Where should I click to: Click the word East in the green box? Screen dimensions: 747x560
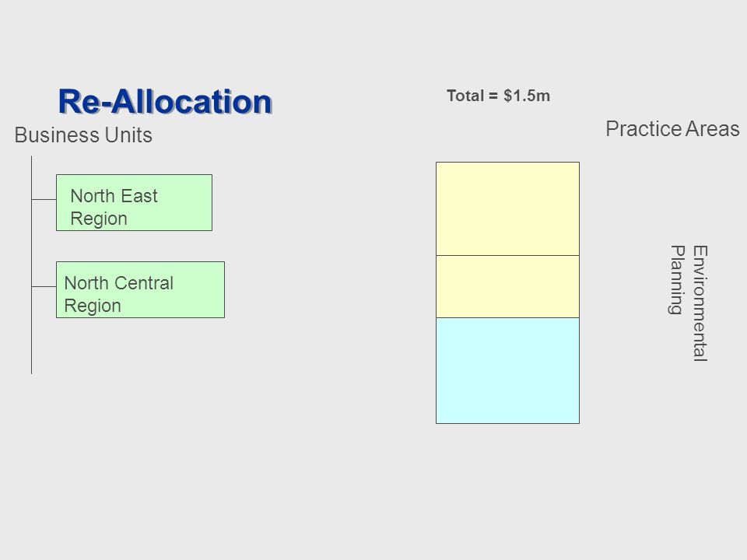coord(139,196)
